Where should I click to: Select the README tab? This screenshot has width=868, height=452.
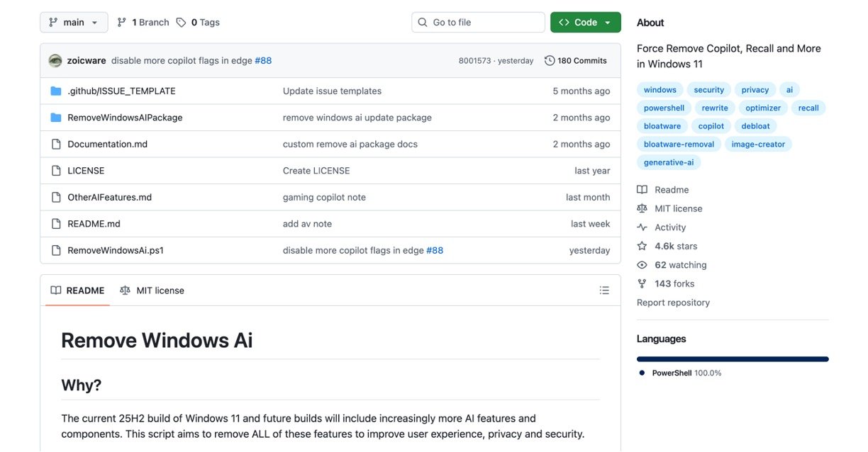(77, 290)
